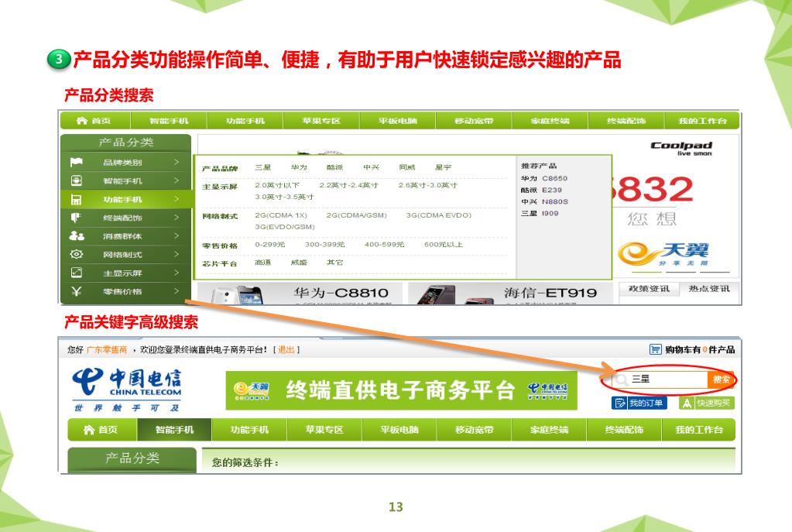This screenshot has width=792, height=532.
Task: Click the e天翼 logo in green banner
Action: (251, 390)
